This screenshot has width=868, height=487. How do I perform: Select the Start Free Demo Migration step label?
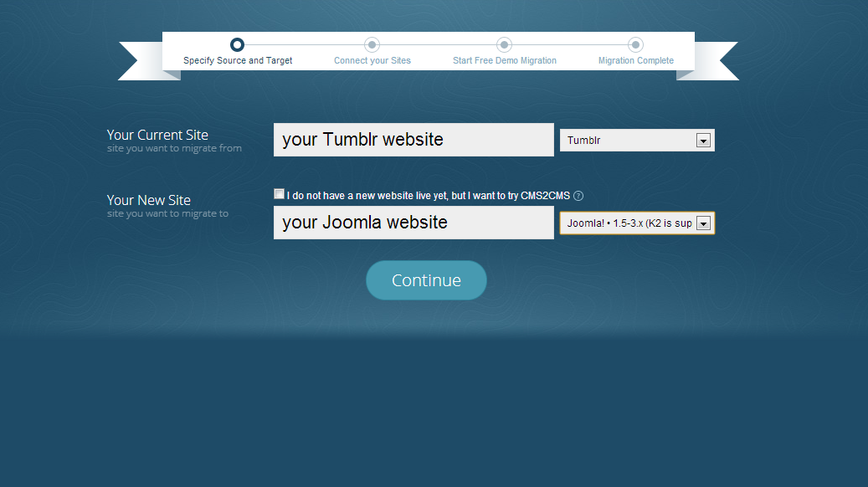pos(504,60)
